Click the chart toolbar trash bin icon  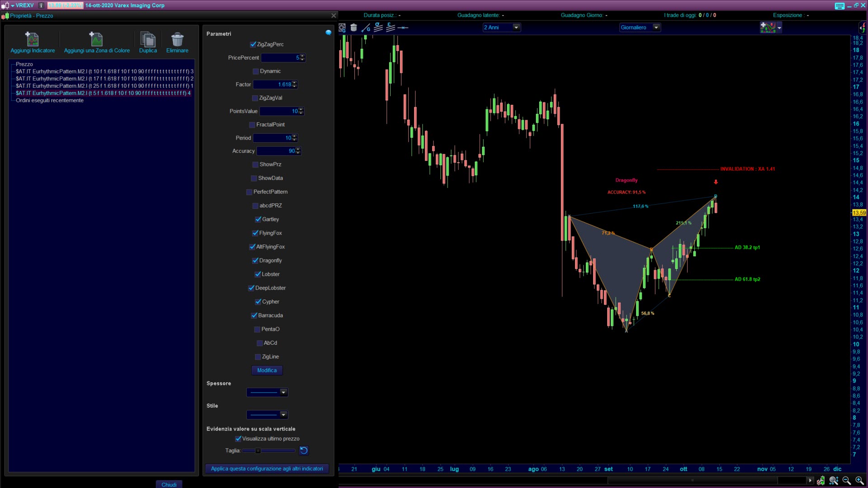click(x=354, y=28)
